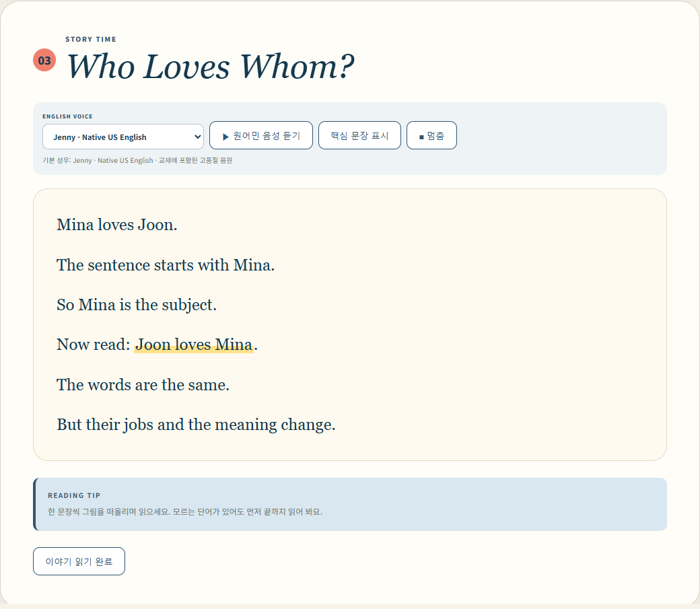Click the 03 lesson number badge
Viewport: 700px width, 609px height.
click(x=44, y=60)
